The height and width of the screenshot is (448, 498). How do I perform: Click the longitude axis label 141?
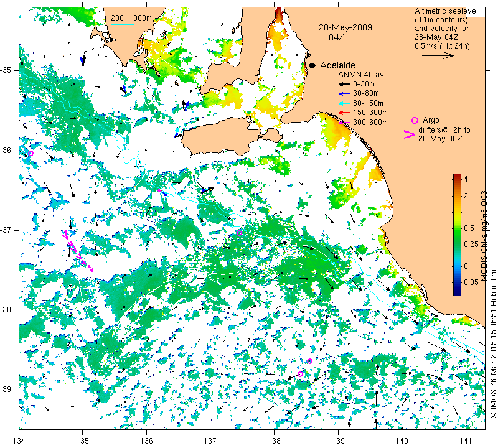[466, 441]
